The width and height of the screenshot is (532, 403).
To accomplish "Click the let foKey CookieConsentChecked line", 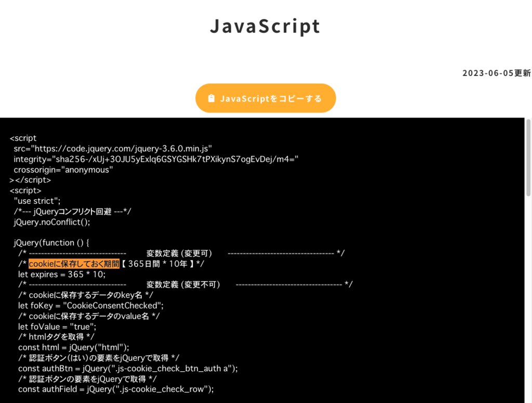I will point(91,305).
